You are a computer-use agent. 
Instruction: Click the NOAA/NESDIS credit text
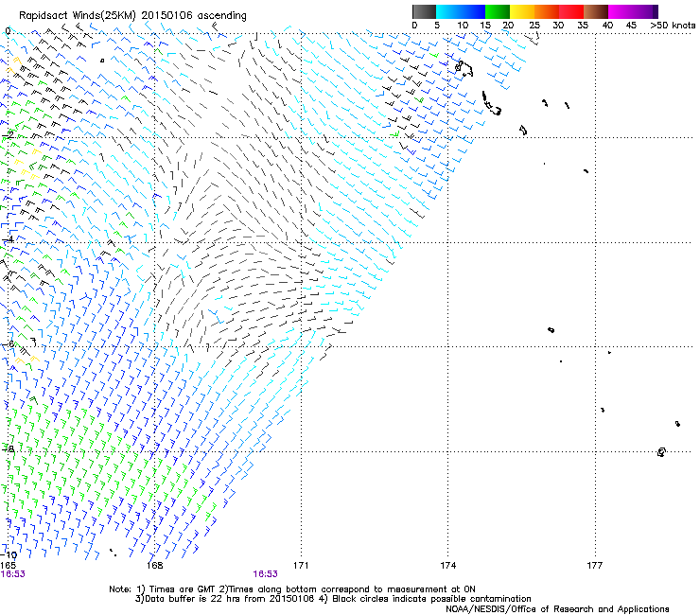(x=557, y=609)
